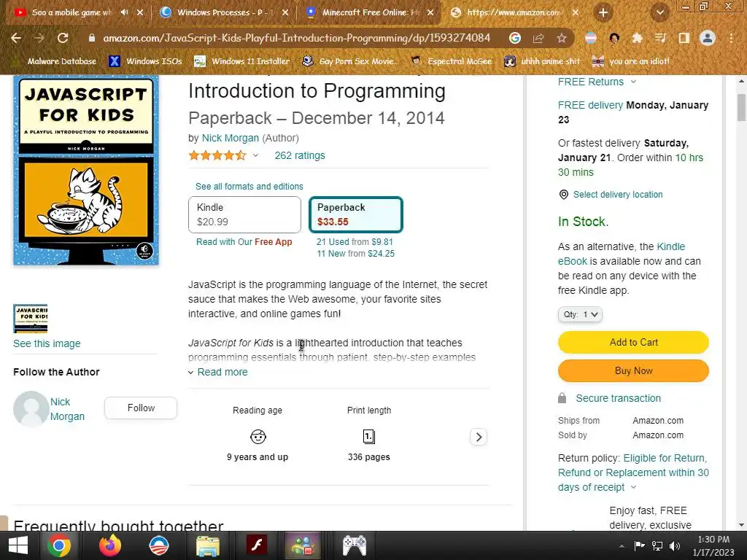Viewport: 747px width, 560px height.
Task: Choose the Kindle $20.99 format
Action: click(x=244, y=214)
